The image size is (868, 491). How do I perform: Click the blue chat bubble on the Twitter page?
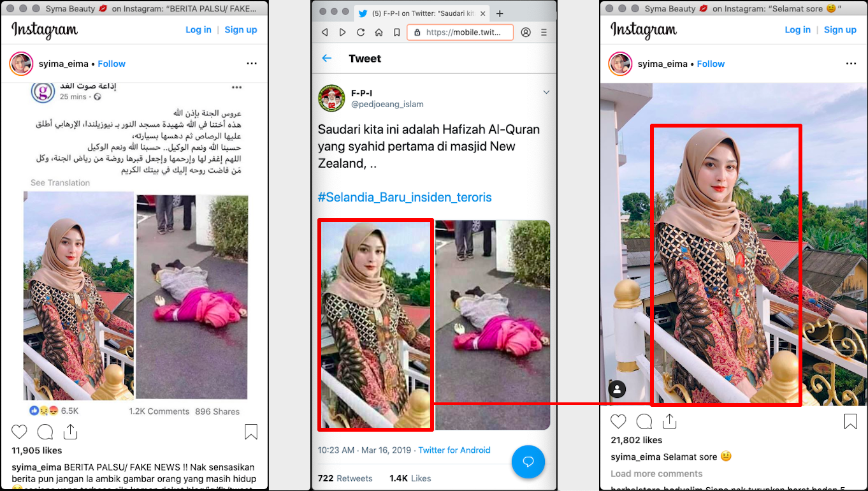tap(528, 462)
